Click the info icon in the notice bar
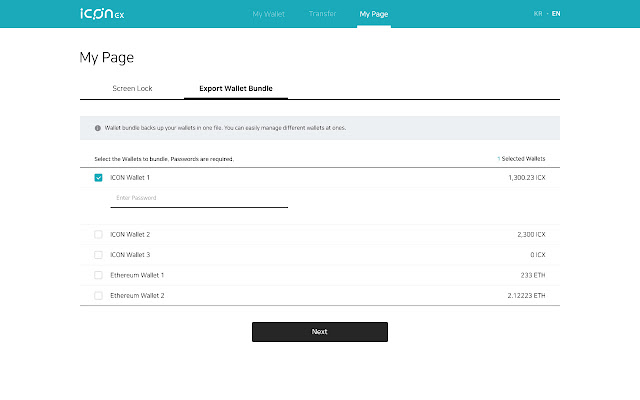The image size is (640, 400). coord(98,128)
